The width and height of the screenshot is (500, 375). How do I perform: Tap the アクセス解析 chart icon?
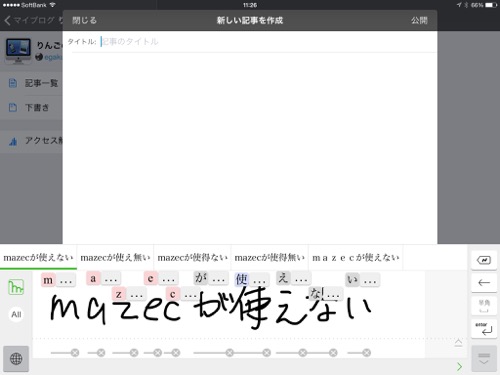pos(13,142)
